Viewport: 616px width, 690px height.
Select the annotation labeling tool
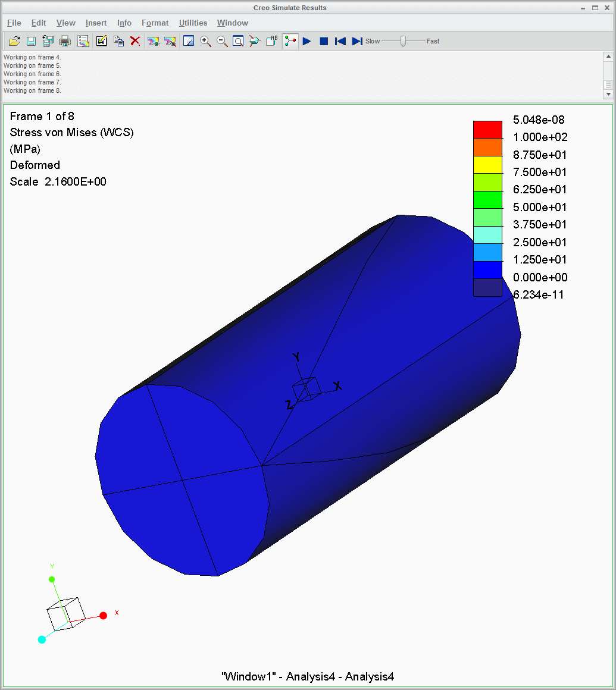coord(271,41)
